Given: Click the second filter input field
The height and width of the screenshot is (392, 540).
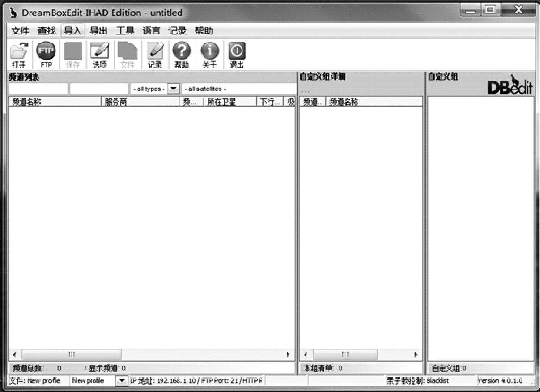Looking at the screenshot, I should [99, 89].
